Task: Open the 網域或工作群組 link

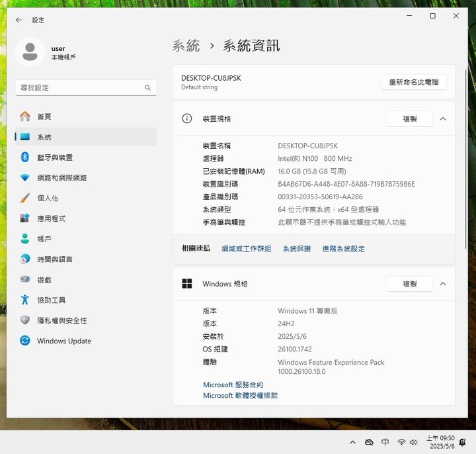Action: [x=246, y=249]
